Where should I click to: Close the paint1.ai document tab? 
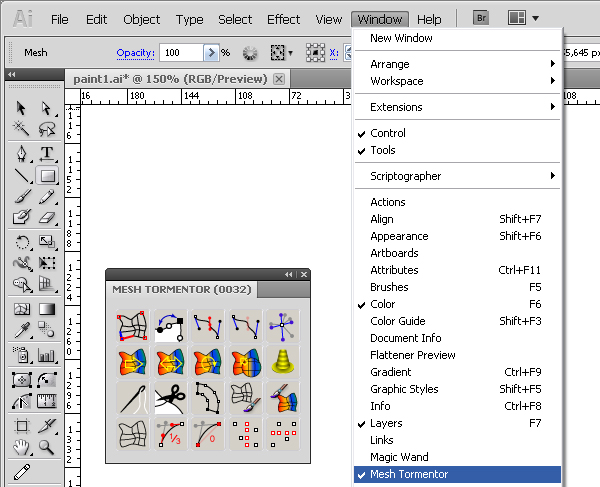[x=279, y=79]
